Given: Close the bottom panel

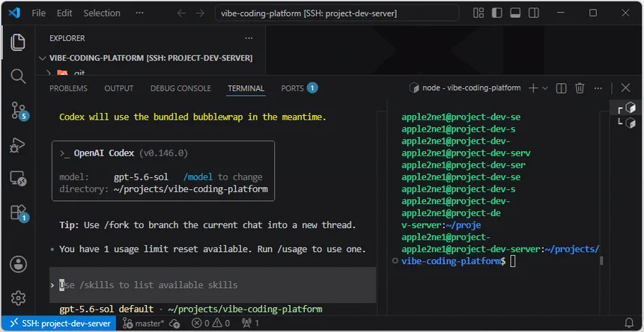Looking at the screenshot, I should (x=625, y=87).
